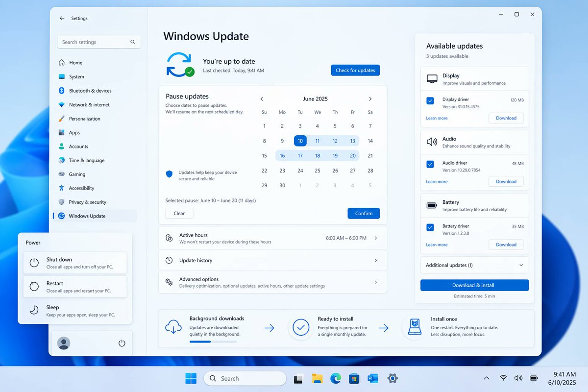The image size is (588, 392).
Task: Uncheck the Battery driver checkbox
Action: pos(430,227)
